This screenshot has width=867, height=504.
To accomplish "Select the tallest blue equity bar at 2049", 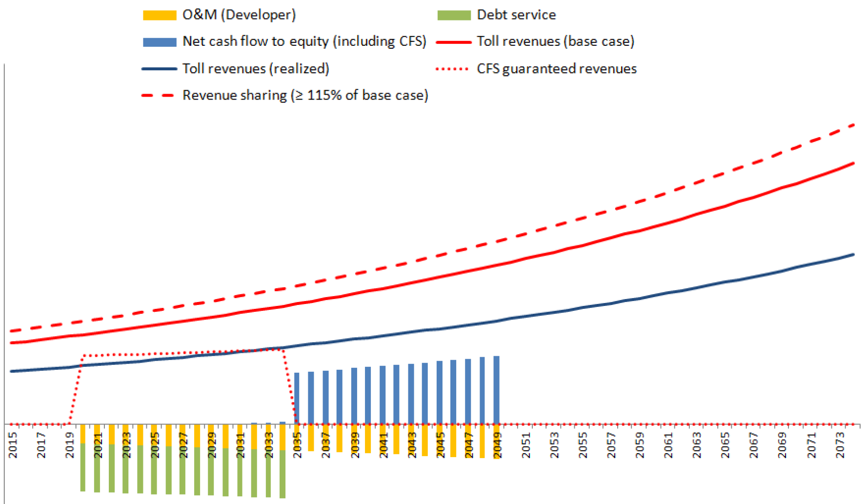I will coord(496,390).
